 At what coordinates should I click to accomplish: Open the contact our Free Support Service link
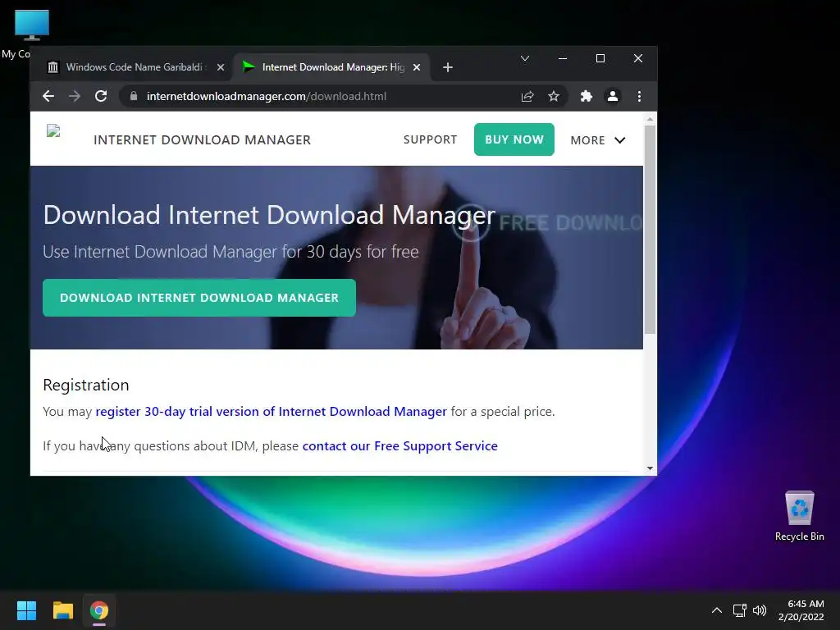tap(399, 445)
